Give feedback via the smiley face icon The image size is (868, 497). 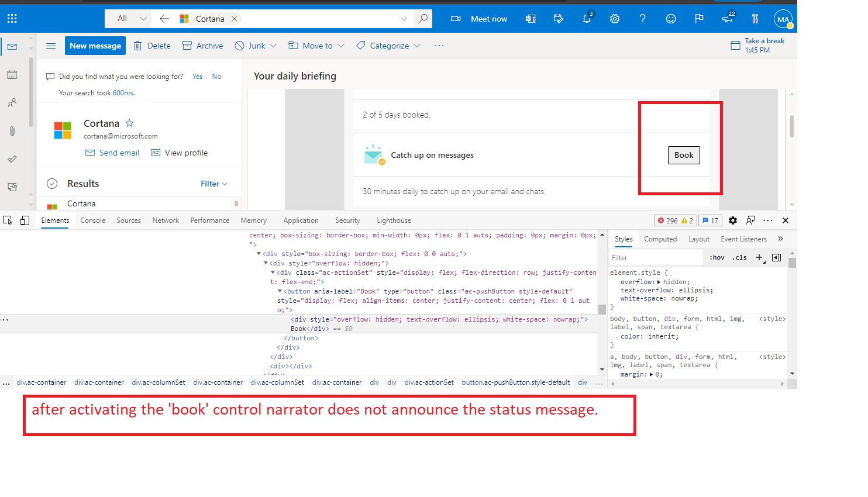[x=670, y=18]
